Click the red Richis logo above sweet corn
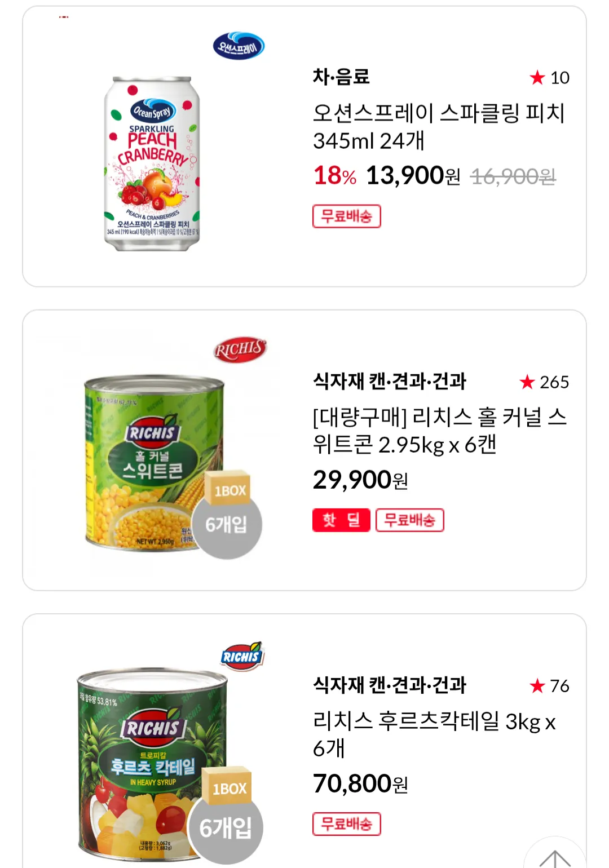609x868 pixels. tap(240, 349)
